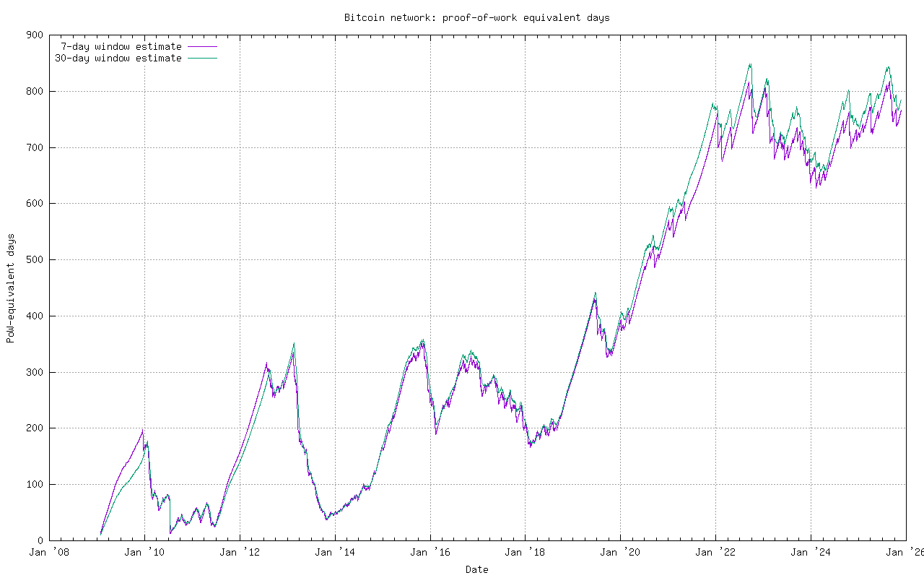
Task: Select the Jan '14 x-axis tick label
Action: coord(334,553)
